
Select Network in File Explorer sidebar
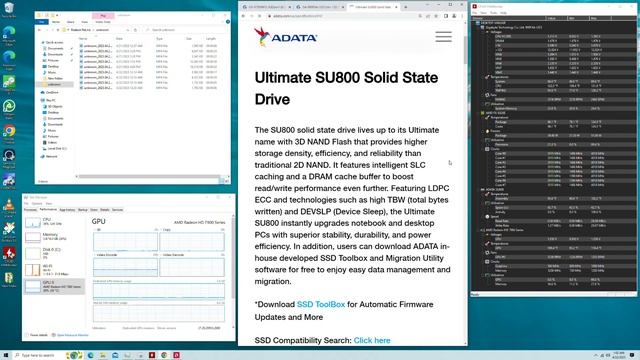51,156
